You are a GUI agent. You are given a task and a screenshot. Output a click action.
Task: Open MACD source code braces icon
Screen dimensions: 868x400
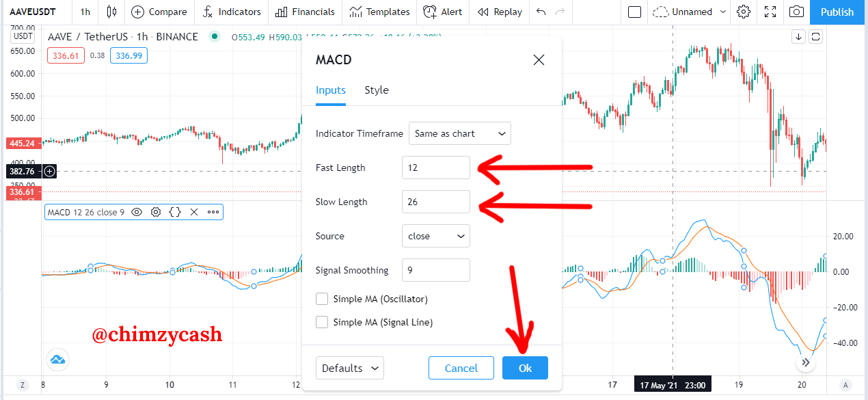pyautogui.click(x=175, y=212)
